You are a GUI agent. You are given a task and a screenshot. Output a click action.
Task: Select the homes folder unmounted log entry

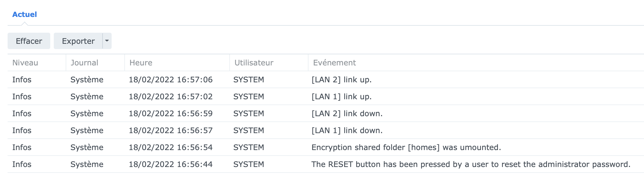click(x=406, y=147)
